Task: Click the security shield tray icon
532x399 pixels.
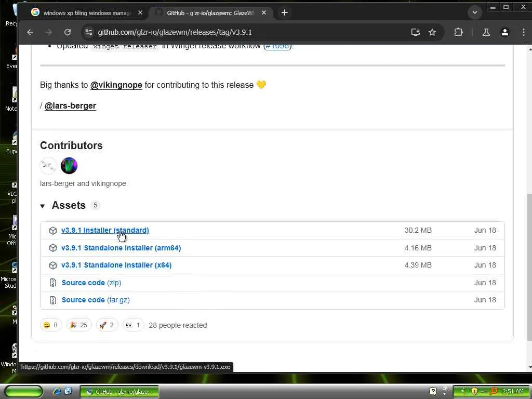Action: 474,391
